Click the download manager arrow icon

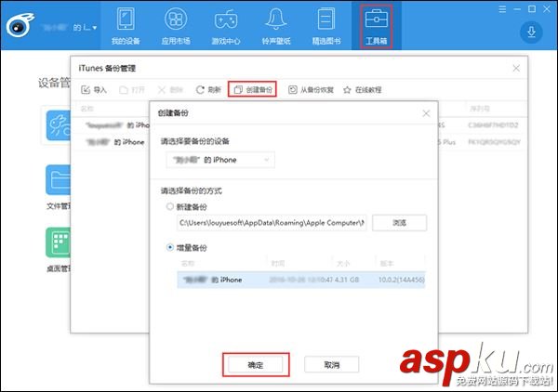531,32
